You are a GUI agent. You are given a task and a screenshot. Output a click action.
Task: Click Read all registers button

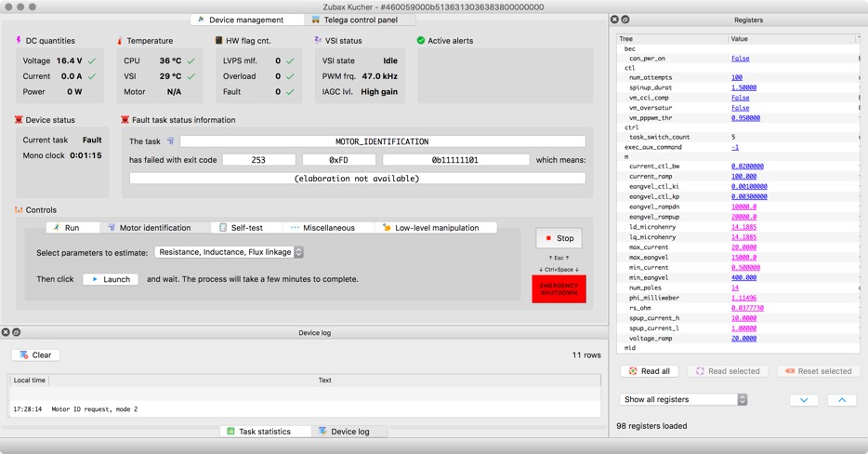point(650,371)
